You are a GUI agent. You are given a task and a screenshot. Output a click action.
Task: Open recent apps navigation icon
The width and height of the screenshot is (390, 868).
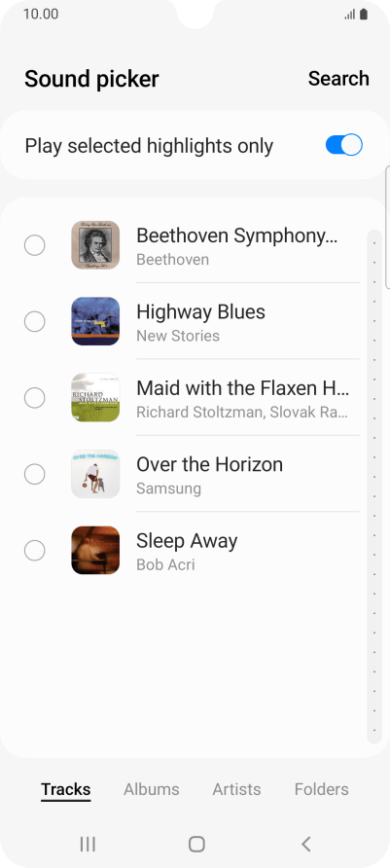[88, 845]
